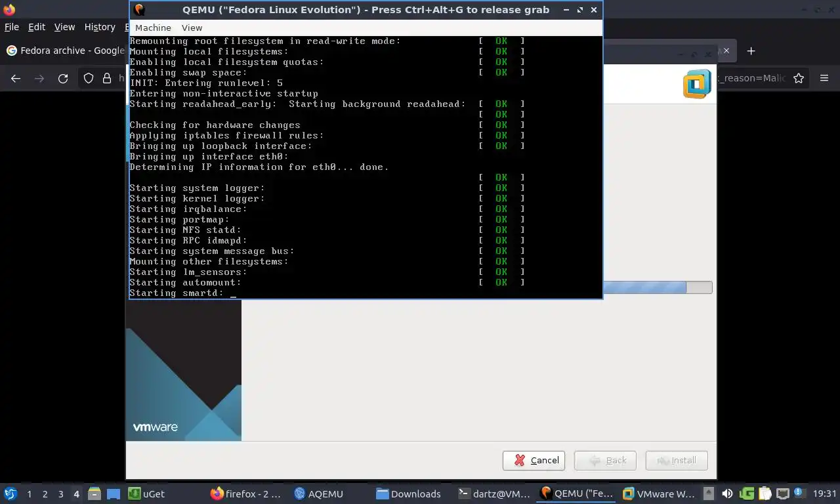This screenshot has width=840, height=504.
Task: Bookmark page with the star icon
Action: coord(799,78)
